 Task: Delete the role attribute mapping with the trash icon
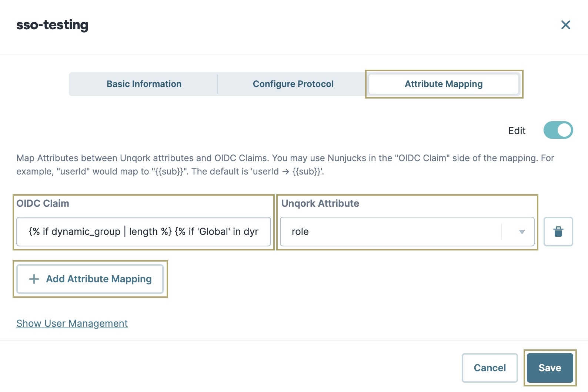[558, 232]
